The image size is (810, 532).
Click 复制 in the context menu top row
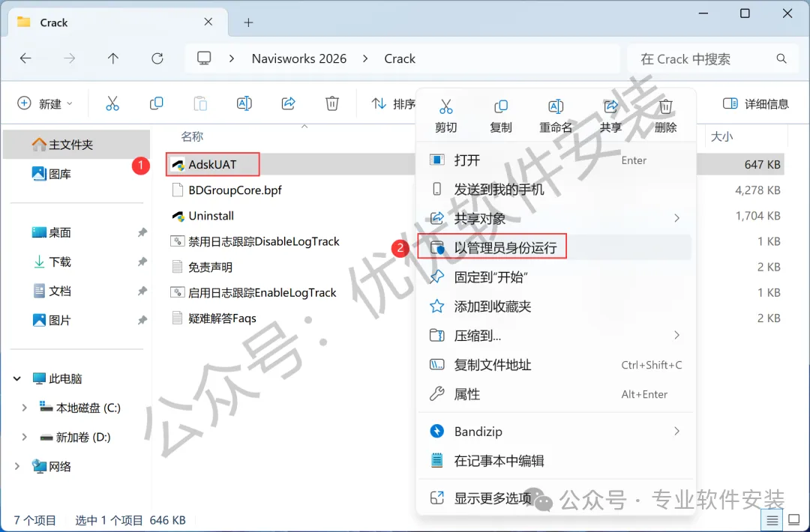click(x=500, y=116)
